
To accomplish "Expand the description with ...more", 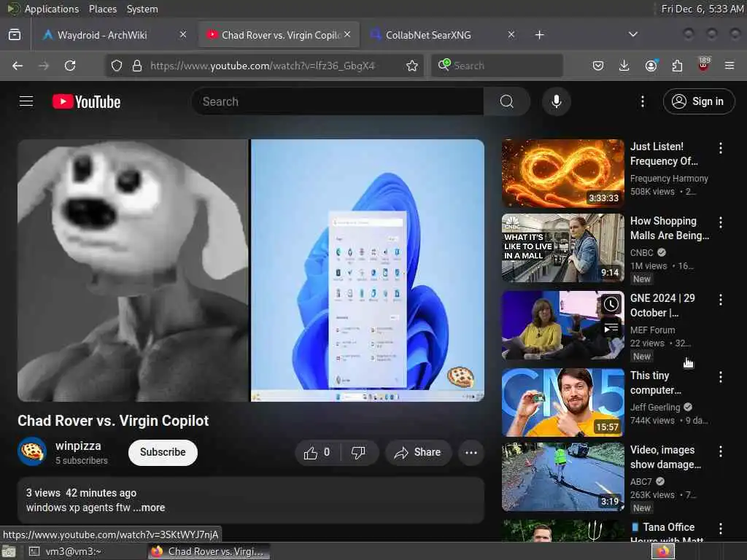I will tap(150, 507).
